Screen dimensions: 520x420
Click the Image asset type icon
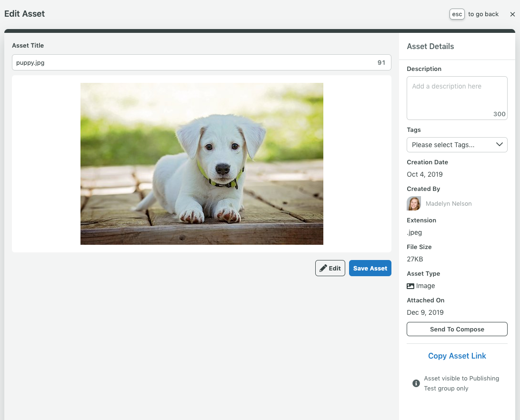point(410,286)
